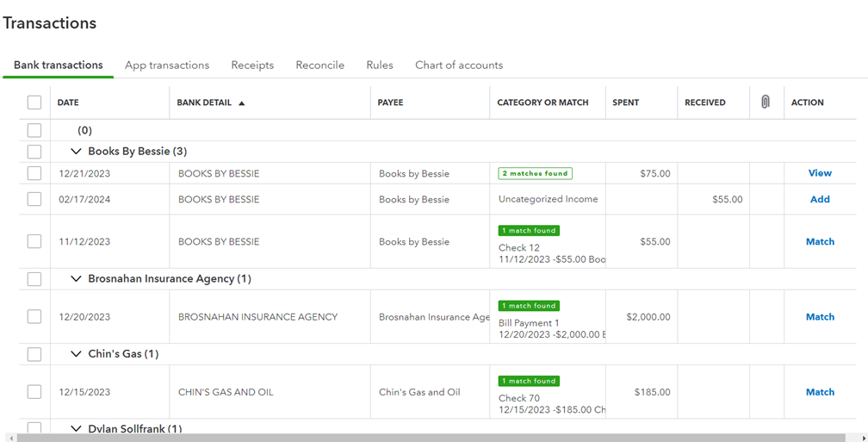Check the Chin's Gas group checkbox

click(34, 354)
